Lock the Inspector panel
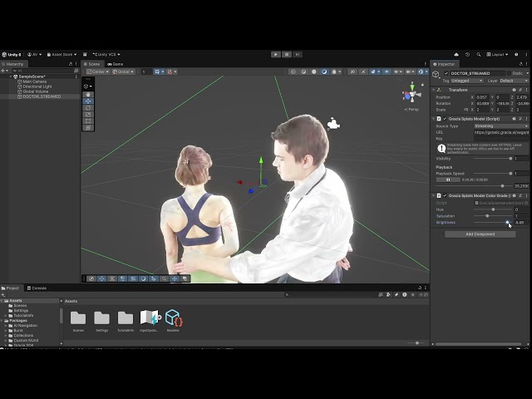Image resolution: width=532 pixels, height=399 pixels. click(521, 64)
